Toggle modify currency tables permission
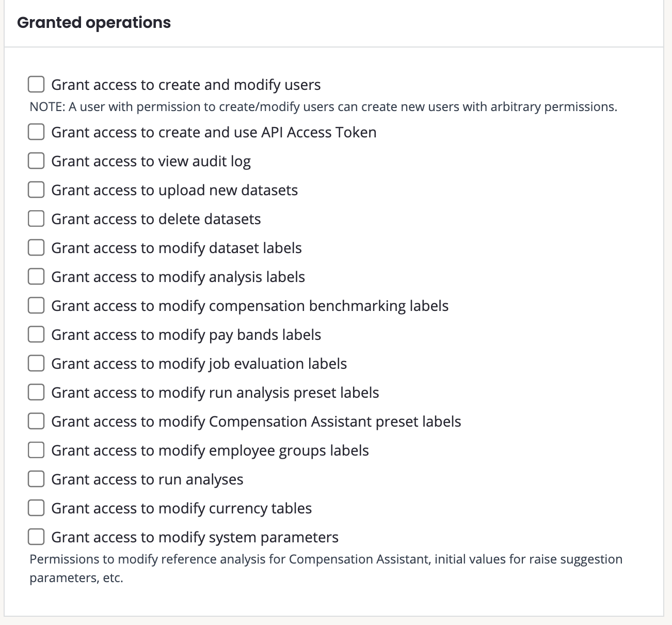 pyautogui.click(x=36, y=508)
